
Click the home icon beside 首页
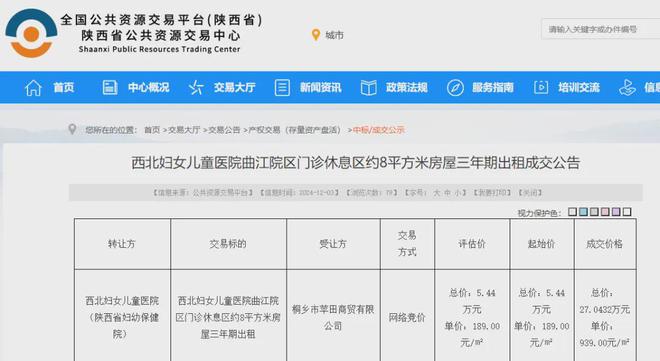click(x=33, y=88)
